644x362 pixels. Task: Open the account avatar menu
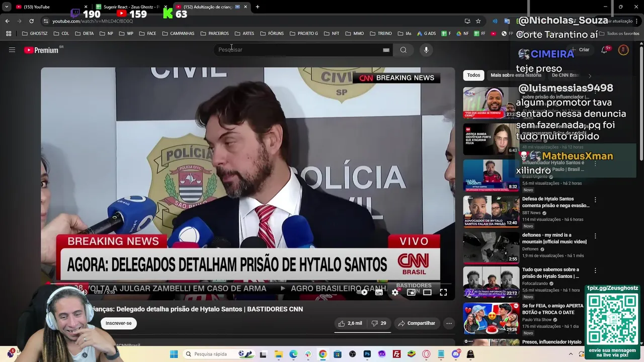[x=623, y=50]
